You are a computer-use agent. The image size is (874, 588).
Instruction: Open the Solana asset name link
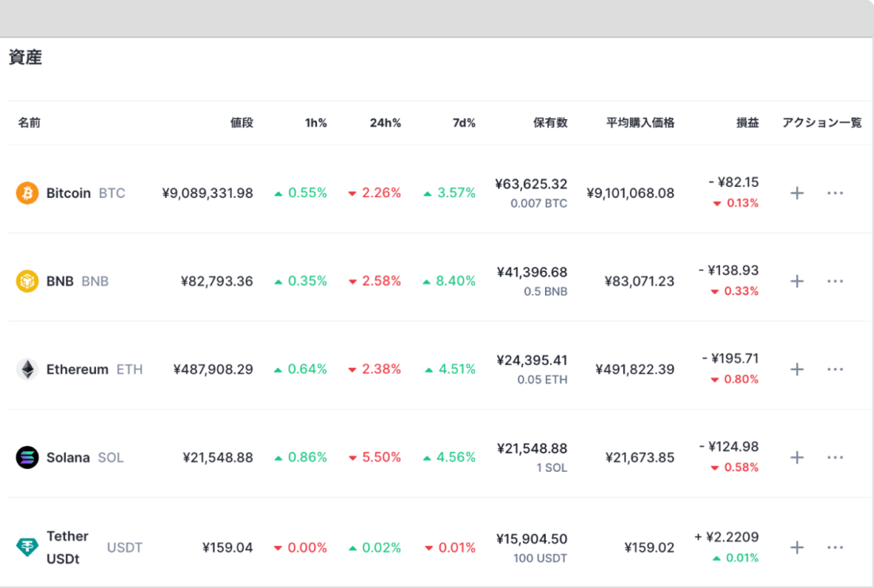[68, 458]
